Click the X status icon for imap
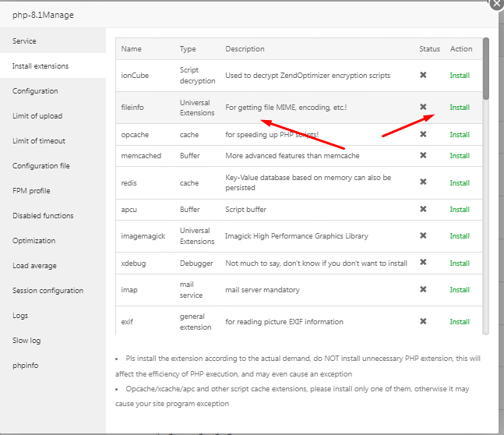 tap(423, 290)
